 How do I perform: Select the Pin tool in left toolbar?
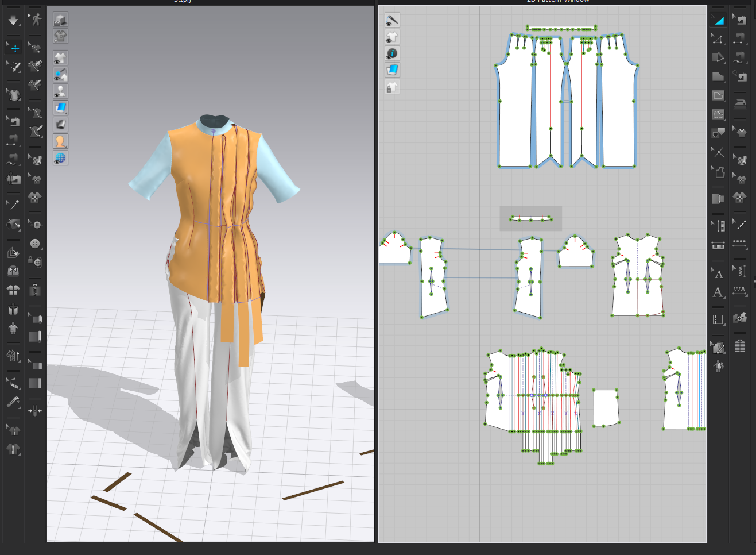tap(13, 205)
